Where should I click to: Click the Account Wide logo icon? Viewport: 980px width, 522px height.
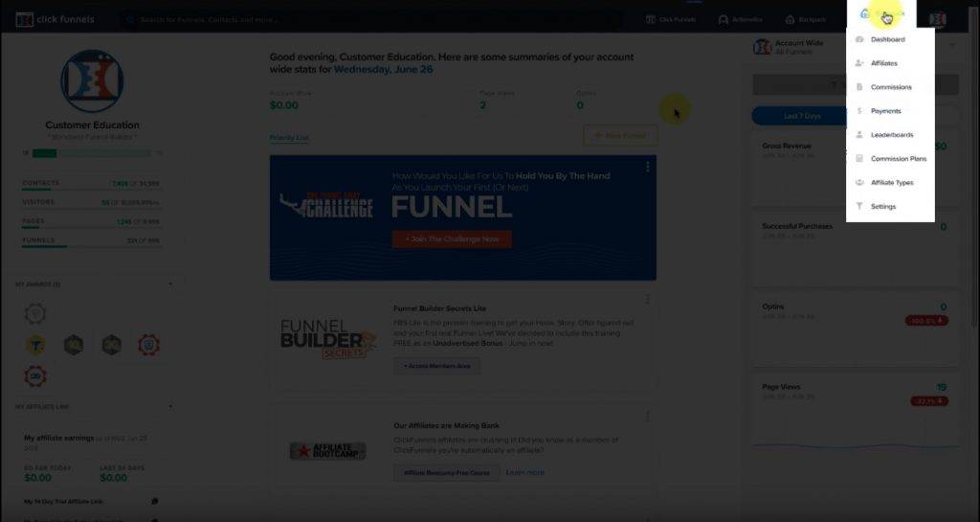click(762, 47)
